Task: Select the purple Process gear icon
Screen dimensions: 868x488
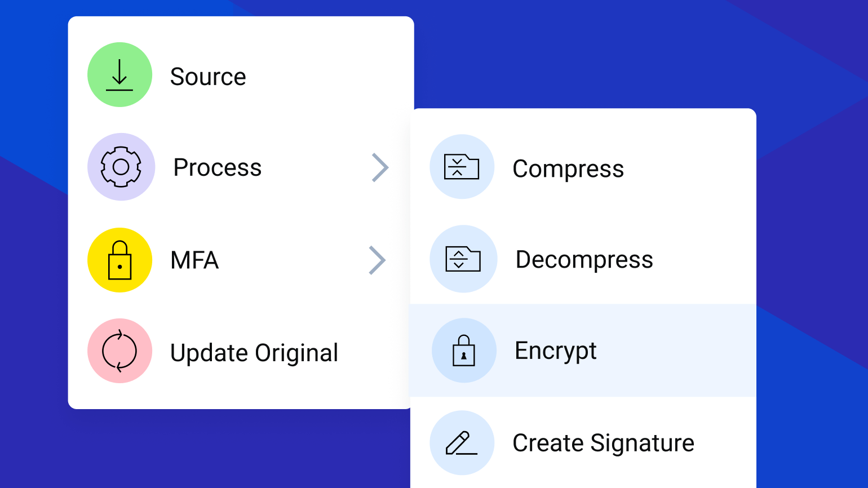Action: (x=121, y=167)
